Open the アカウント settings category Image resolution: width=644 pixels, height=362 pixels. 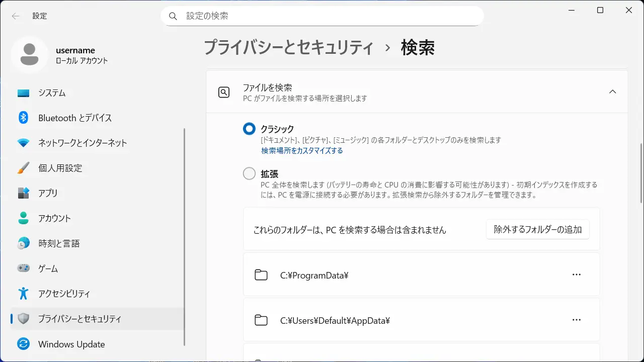54,218
